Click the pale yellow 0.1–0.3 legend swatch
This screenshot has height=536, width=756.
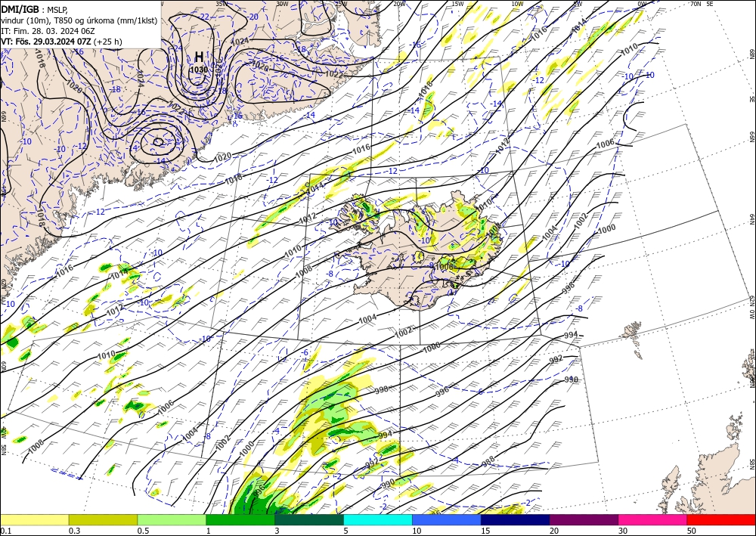tap(34, 519)
